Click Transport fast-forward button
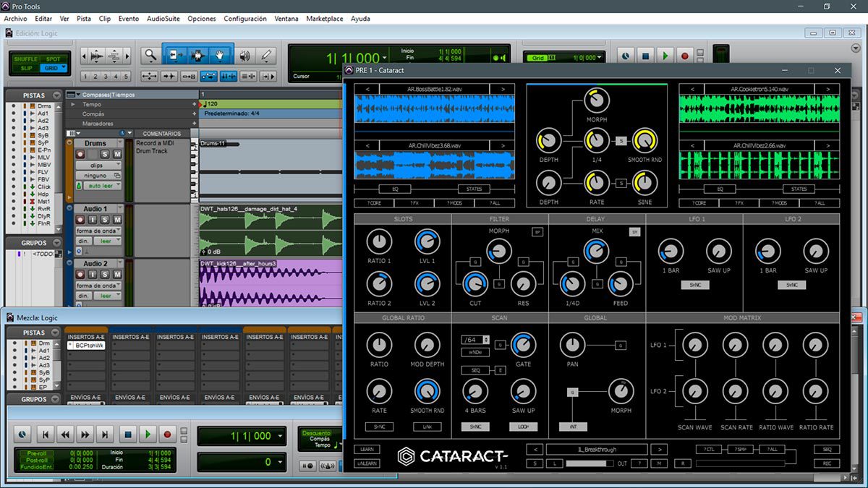The image size is (868, 488). coord(85,435)
